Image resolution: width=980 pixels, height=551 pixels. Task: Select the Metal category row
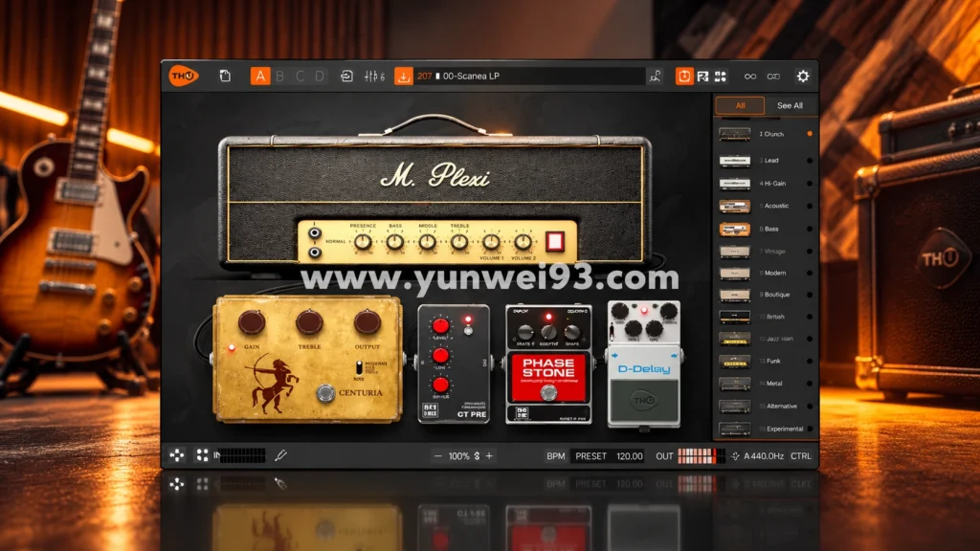766,384
